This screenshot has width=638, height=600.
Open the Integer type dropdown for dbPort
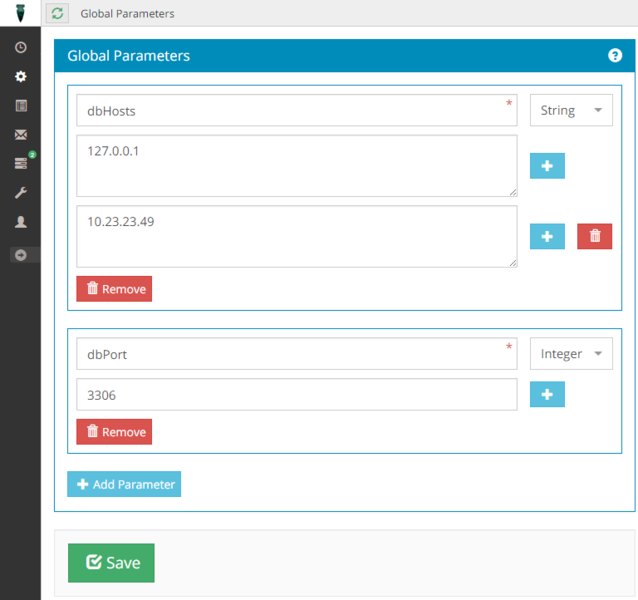click(x=571, y=354)
